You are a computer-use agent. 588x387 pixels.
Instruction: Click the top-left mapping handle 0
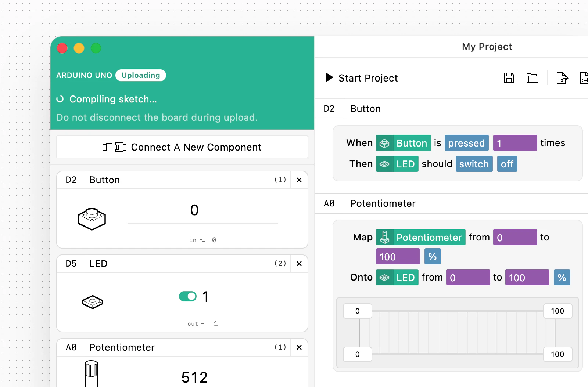(x=358, y=311)
